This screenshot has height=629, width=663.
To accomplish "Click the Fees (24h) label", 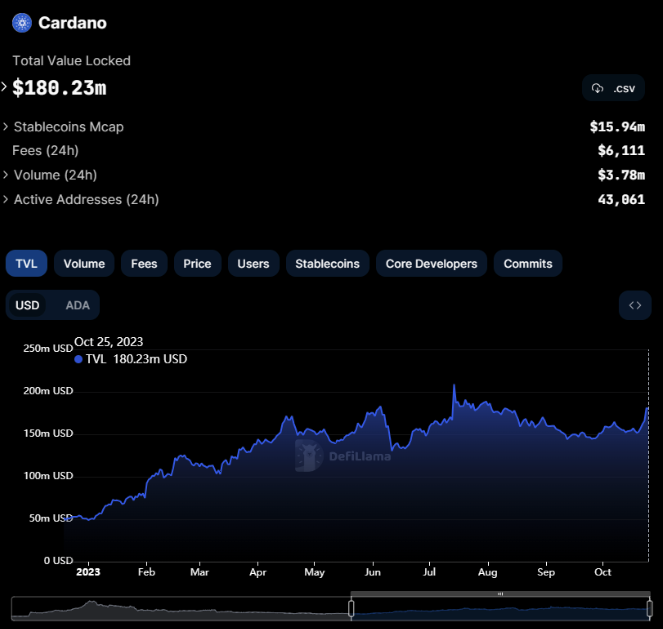I will click(x=45, y=150).
